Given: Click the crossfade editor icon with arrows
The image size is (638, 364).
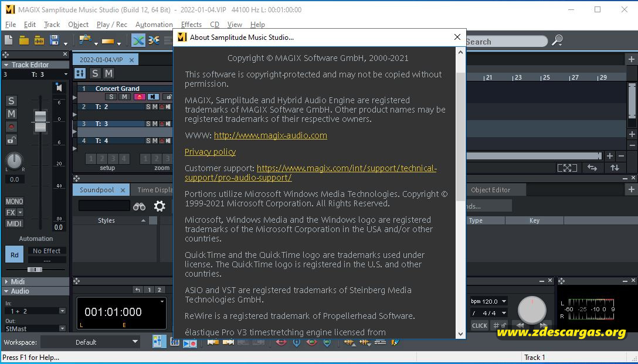Looking at the screenshot, I should click(x=154, y=40).
